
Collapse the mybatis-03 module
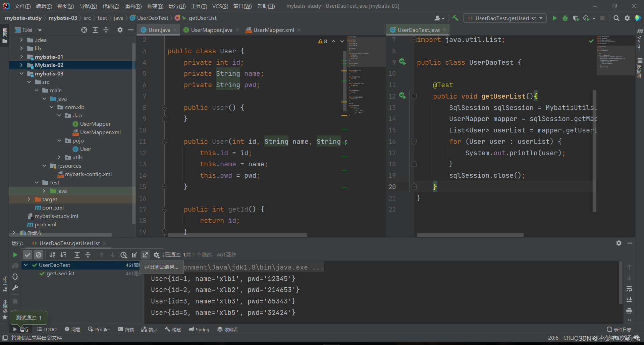(21, 73)
